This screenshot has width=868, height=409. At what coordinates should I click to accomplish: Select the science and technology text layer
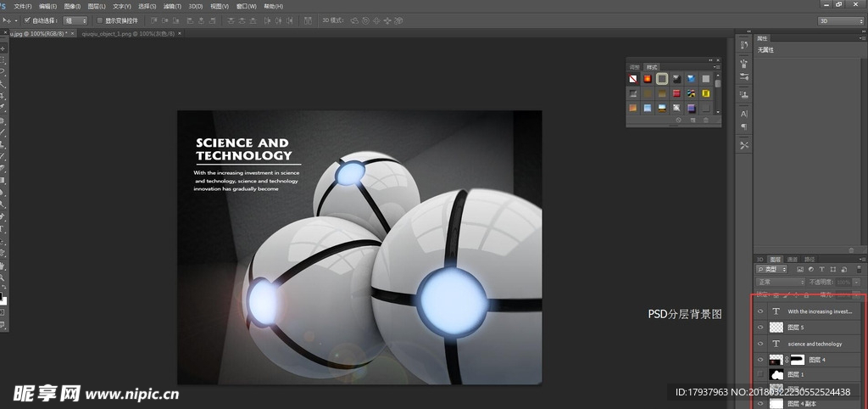point(815,344)
